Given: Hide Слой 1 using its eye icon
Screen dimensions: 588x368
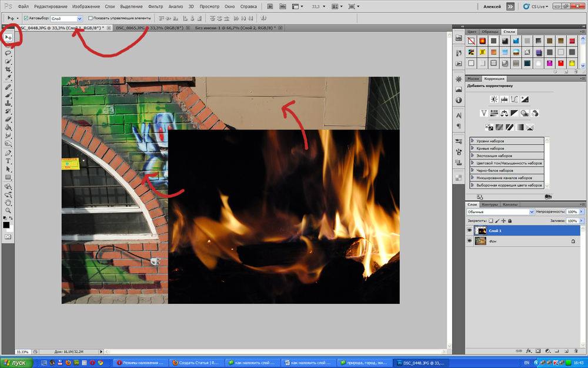Looking at the screenshot, I should tap(469, 231).
